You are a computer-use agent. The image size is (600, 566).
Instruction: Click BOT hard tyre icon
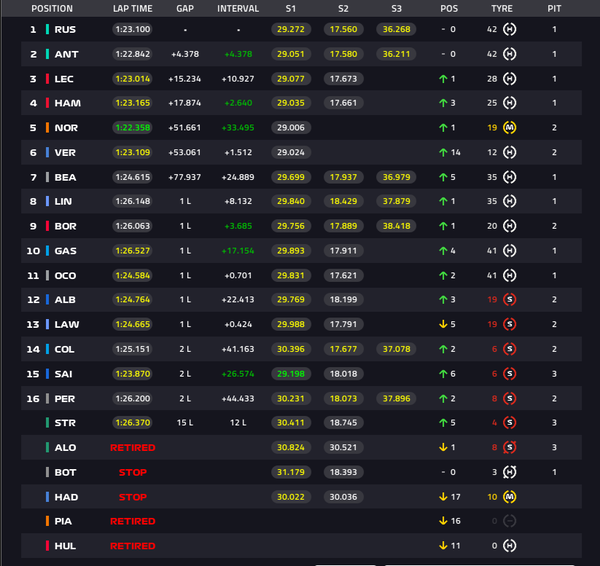pyautogui.click(x=509, y=472)
